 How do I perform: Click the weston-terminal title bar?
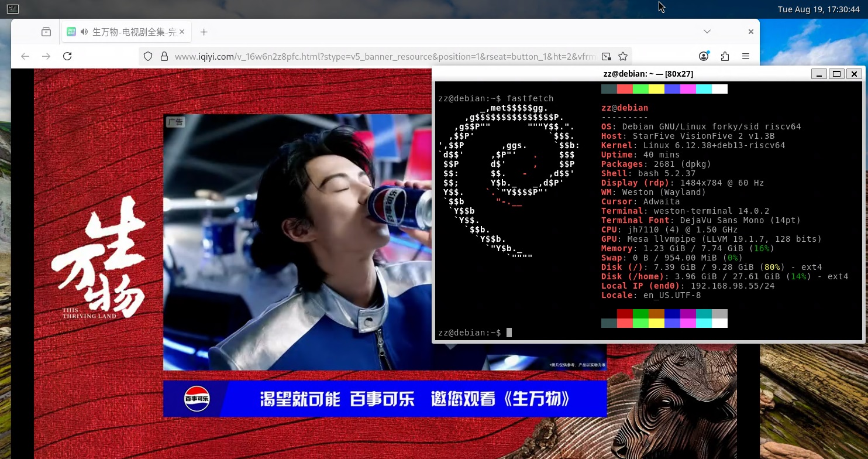647,74
